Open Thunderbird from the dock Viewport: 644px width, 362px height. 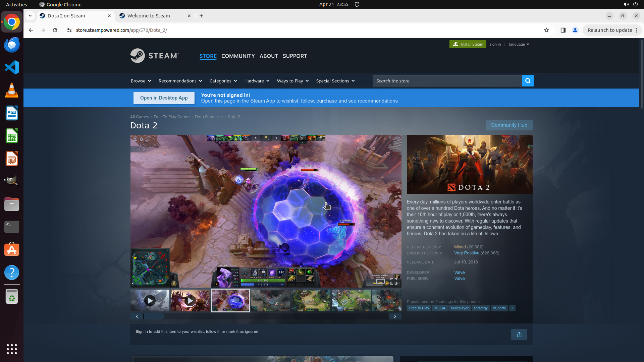coord(12,45)
